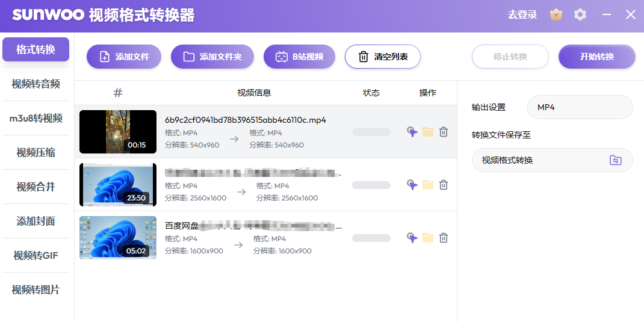The width and height of the screenshot is (644, 322).
Task: Click the settings gear in title bar
Action: pos(580,15)
